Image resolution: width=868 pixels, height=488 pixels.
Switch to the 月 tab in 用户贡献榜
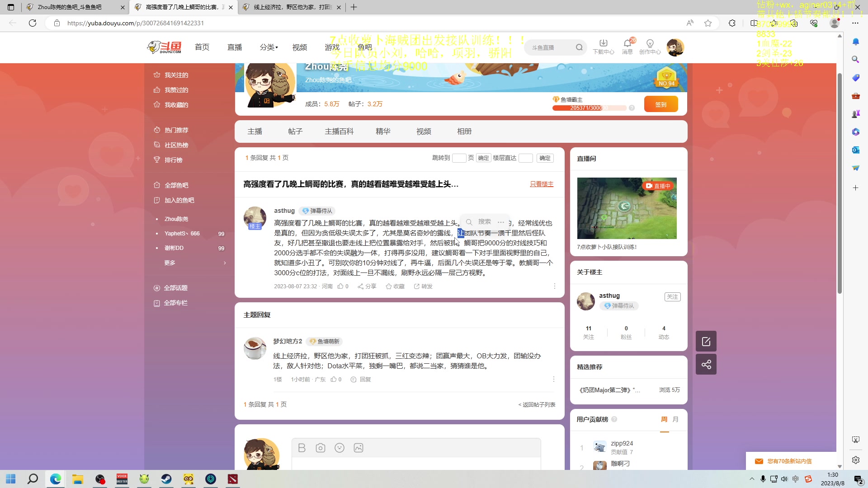click(x=675, y=419)
